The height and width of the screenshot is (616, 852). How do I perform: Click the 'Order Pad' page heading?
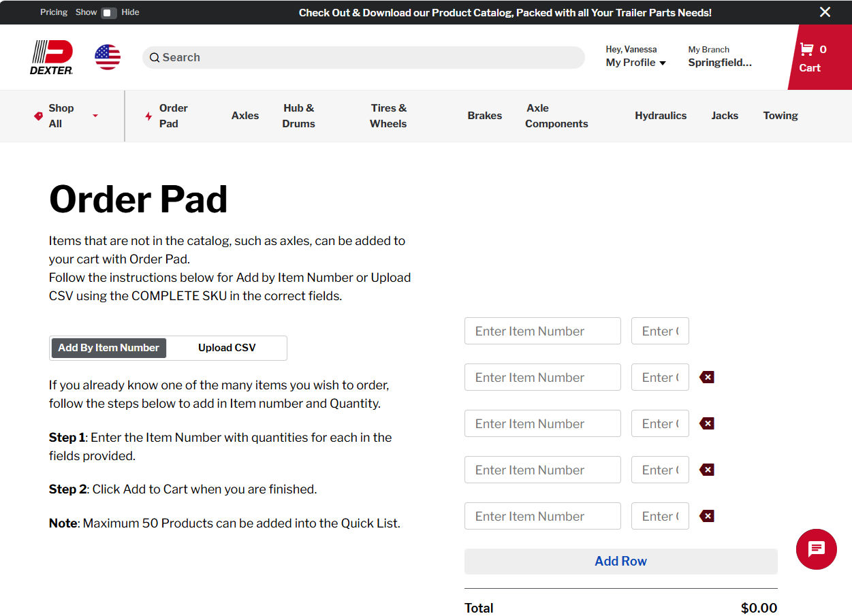pos(138,199)
